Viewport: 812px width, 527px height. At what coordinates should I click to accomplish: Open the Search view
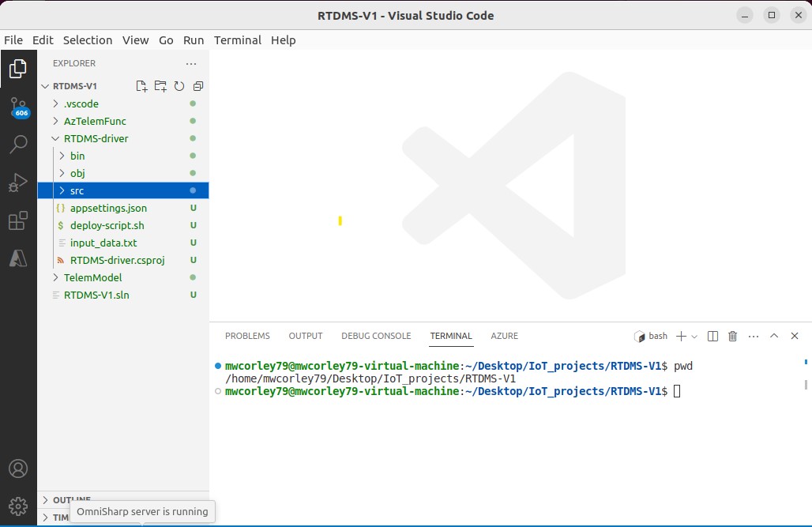(x=18, y=145)
